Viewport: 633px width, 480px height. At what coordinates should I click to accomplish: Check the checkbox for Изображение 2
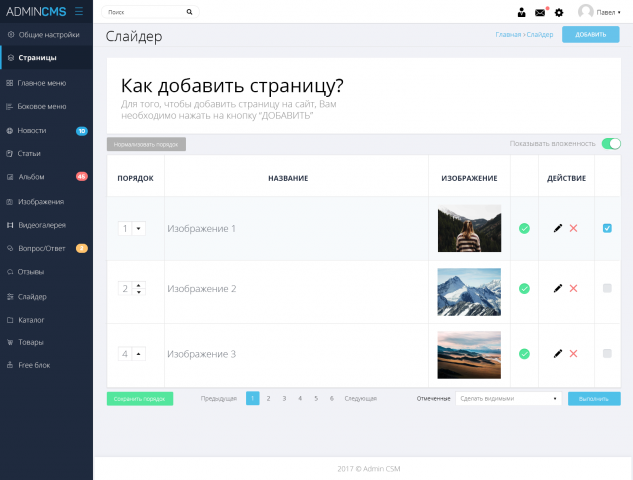(607, 288)
